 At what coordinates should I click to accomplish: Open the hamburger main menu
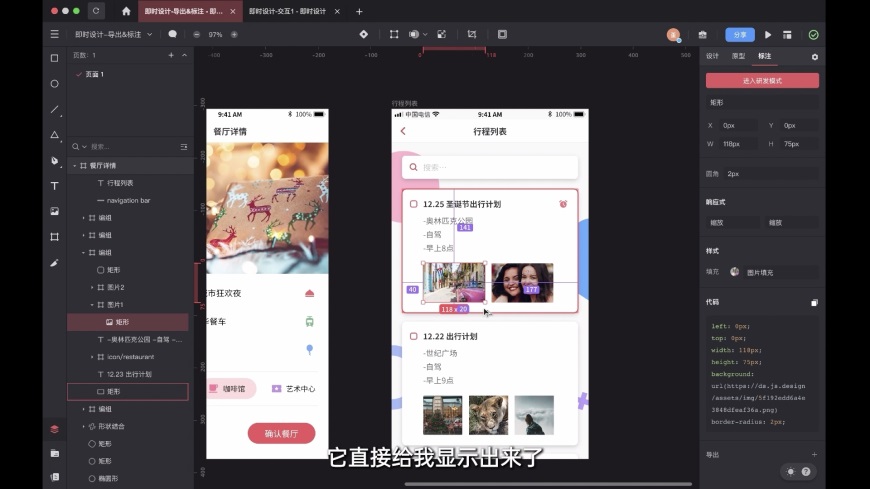click(54, 34)
